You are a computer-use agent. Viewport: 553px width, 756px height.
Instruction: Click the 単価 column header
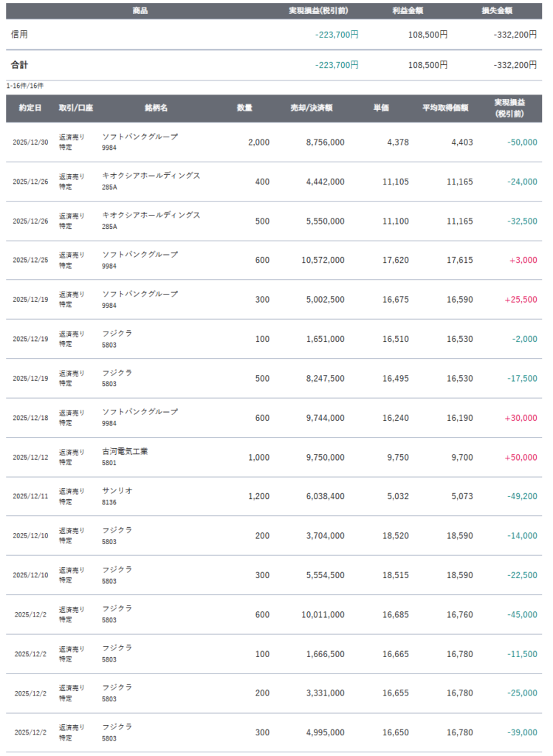coord(381,108)
